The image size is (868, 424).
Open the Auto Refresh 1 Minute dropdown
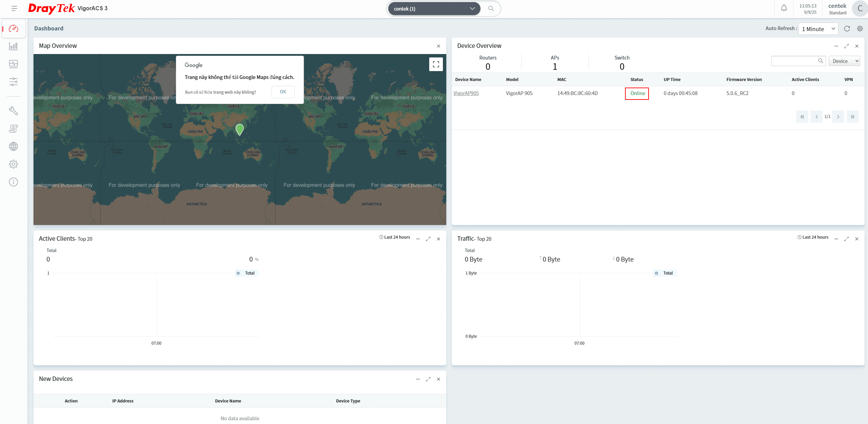(x=818, y=29)
